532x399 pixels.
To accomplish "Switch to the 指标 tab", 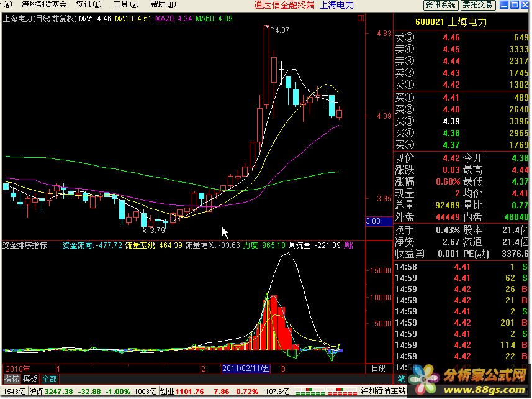I will [11, 378].
